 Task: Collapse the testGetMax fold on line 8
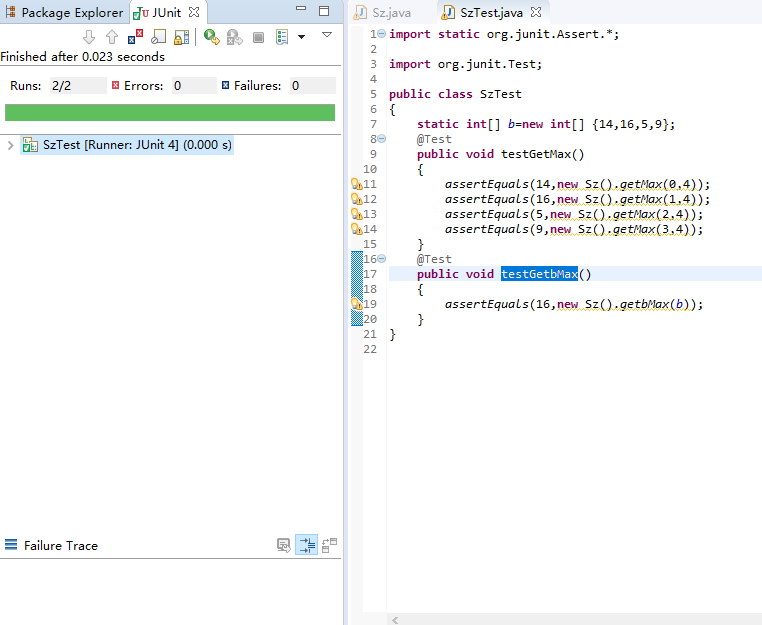pyautogui.click(x=382, y=139)
